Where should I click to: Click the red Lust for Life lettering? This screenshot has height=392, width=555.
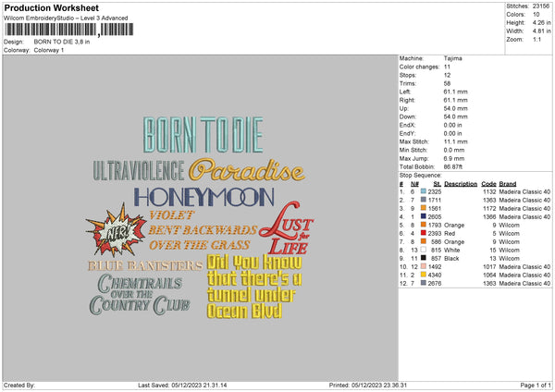coord(287,228)
